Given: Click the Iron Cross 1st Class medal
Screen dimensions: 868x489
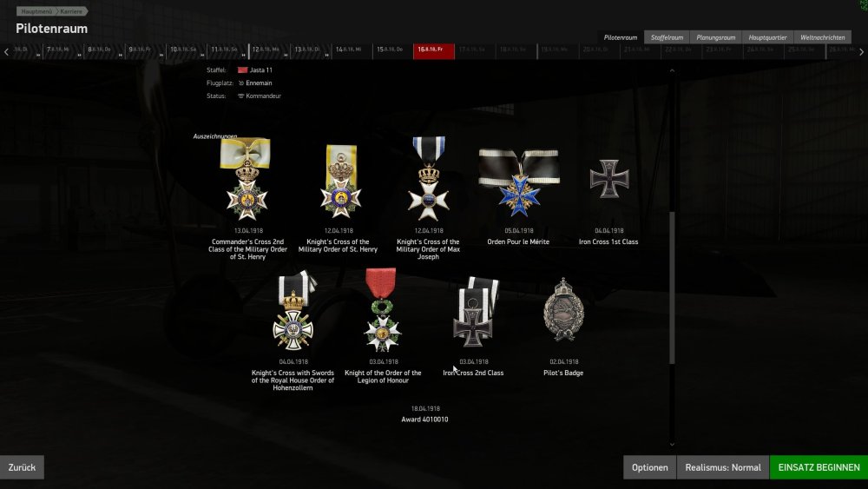Looking at the screenshot, I should (x=609, y=179).
